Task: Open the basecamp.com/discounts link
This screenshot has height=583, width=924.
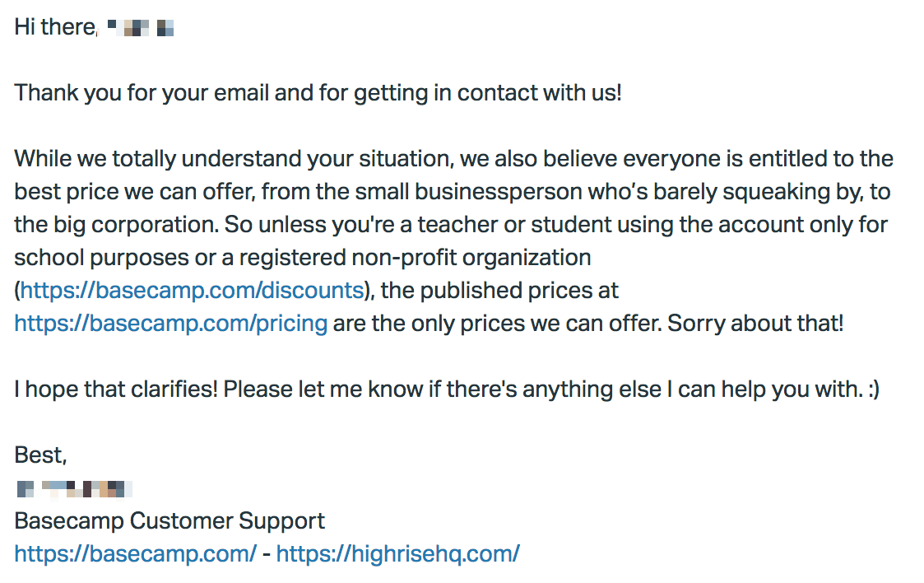Action: (x=192, y=291)
